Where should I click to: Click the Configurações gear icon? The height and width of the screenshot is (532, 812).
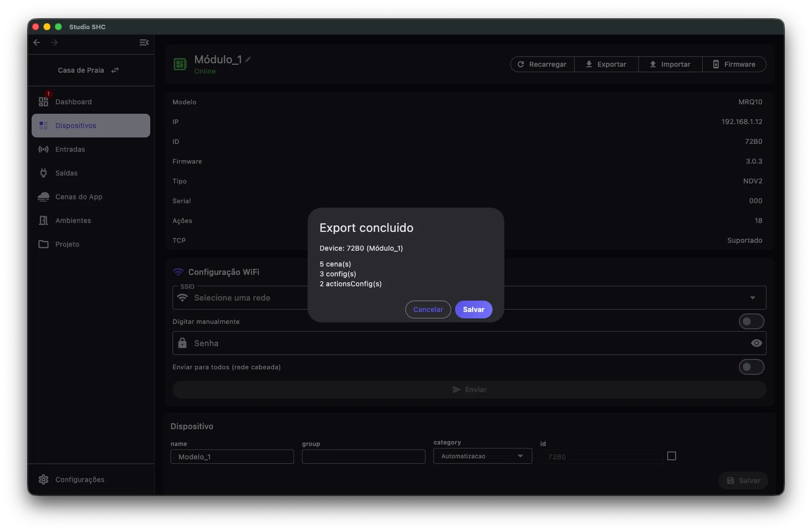pyautogui.click(x=43, y=480)
